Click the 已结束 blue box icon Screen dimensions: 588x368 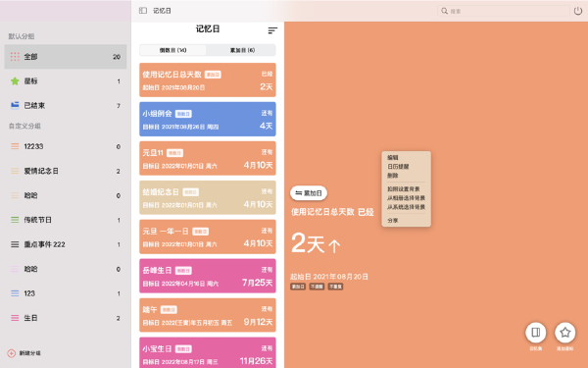pyautogui.click(x=15, y=106)
